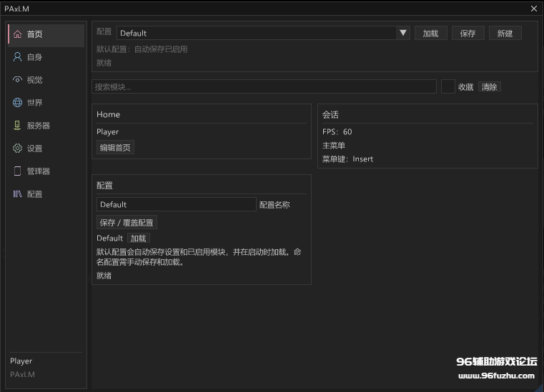Open the 配置 sidebar tab
Viewport: 544px width, 392px height.
tap(46, 194)
